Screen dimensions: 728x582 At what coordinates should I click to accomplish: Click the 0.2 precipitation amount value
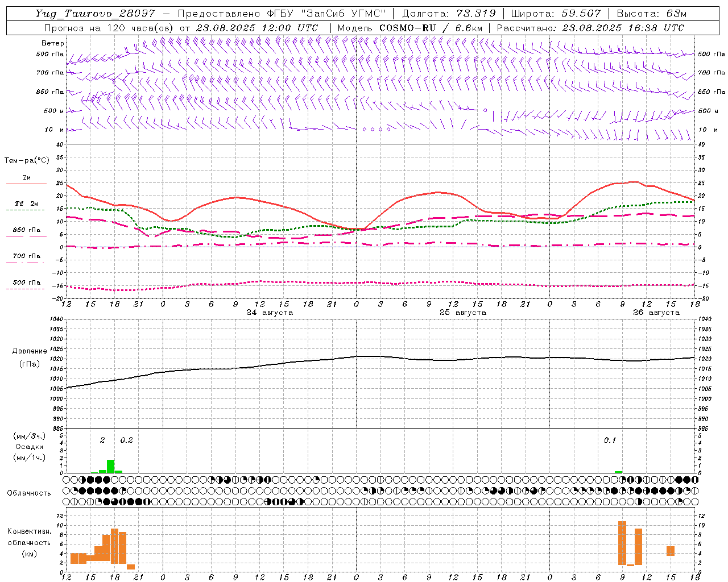[x=126, y=440]
